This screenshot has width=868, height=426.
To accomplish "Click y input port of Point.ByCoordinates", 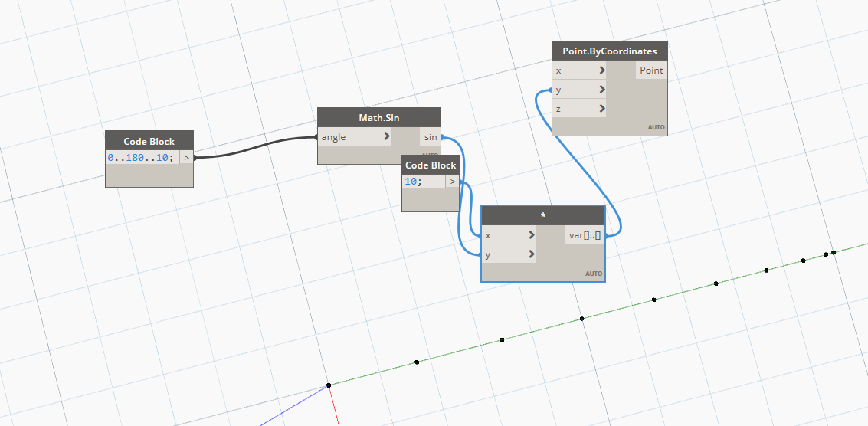I will (579, 89).
